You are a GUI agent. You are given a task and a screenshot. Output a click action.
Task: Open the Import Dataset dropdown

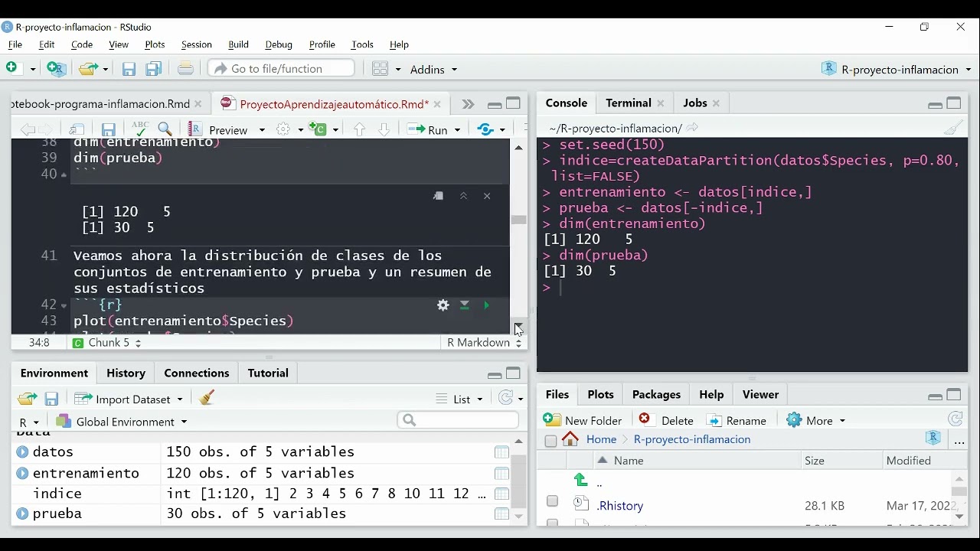point(129,399)
